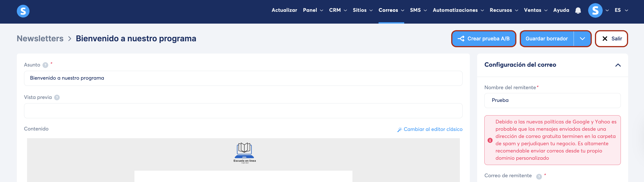Open the Panel menu

point(313,10)
